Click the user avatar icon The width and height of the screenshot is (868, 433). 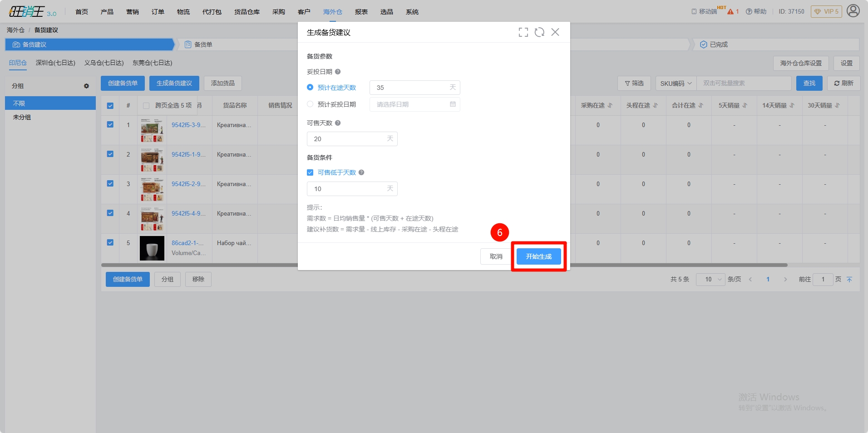(x=853, y=11)
